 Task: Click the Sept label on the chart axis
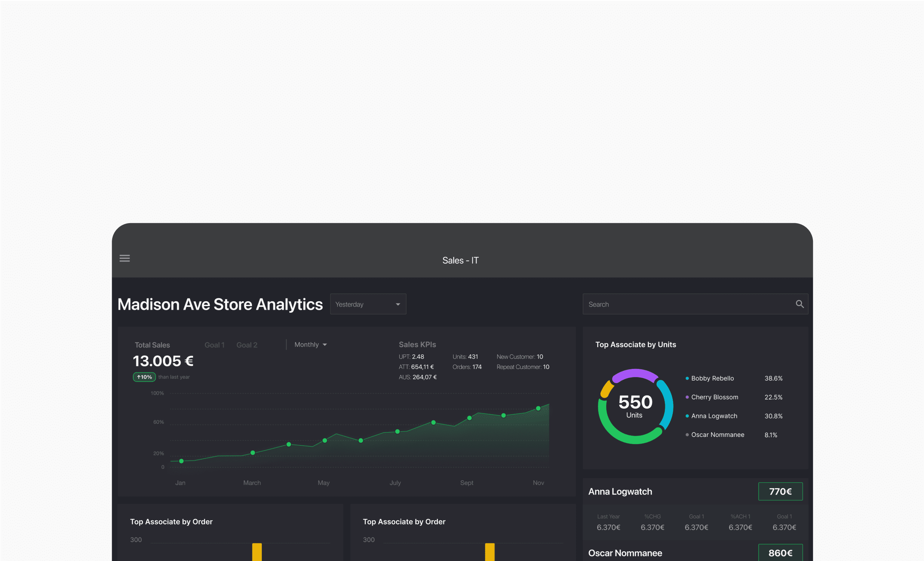pyautogui.click(x=467, y=483)
